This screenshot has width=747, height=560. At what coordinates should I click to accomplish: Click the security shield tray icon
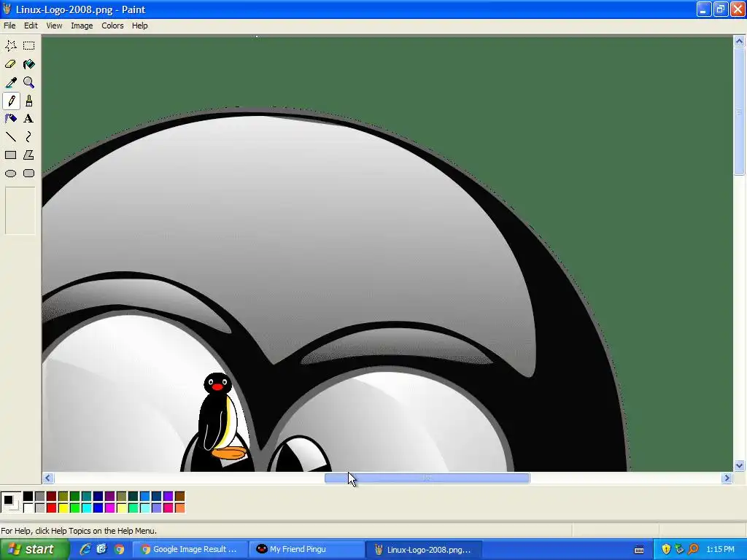tap(666, 550)
